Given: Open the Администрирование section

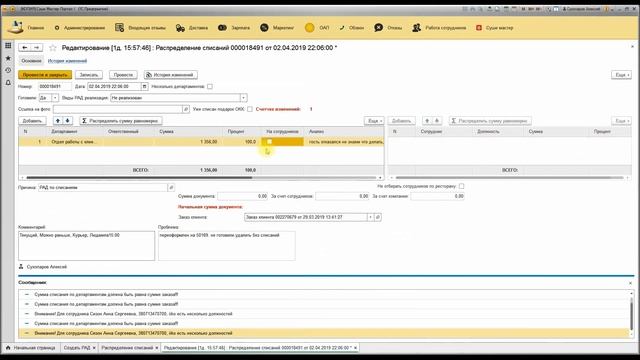Looking at the screenshot, I should click(80, 28).
